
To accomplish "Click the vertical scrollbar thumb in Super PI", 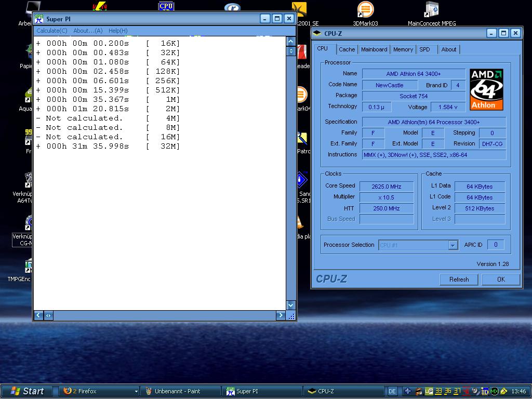I will pos(291,51).
